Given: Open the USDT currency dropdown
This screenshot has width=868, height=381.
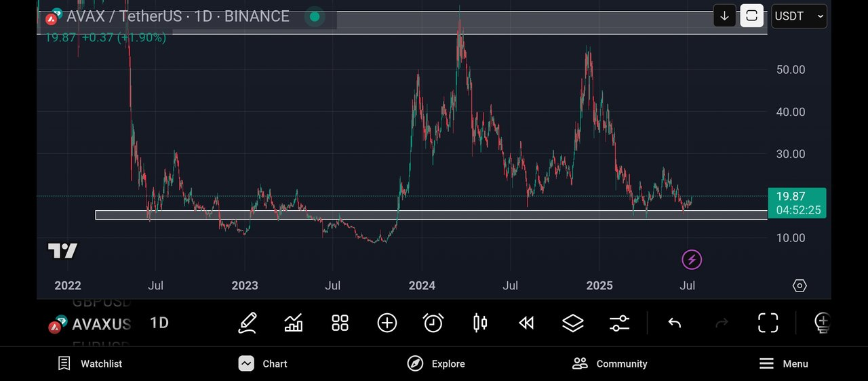Looking at the screenshot, I should coord(800,16).
